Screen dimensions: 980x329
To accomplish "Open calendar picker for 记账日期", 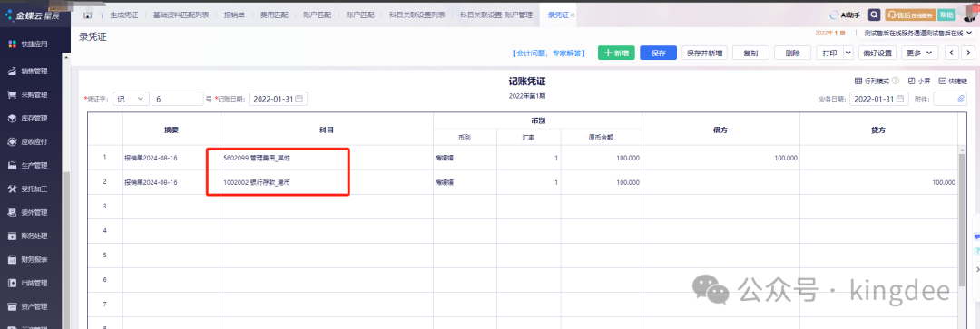I will pos(299,99).
